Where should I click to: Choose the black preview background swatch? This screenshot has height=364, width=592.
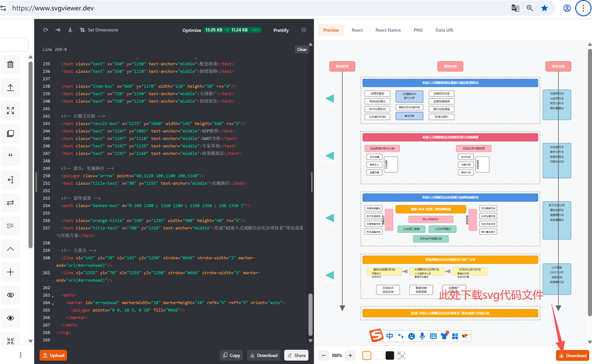pos(390,355)
